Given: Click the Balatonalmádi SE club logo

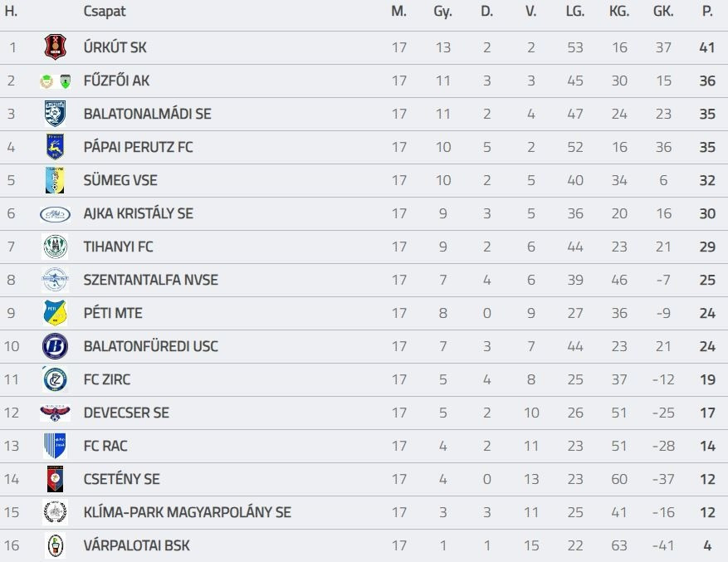Looking at the screenshot, I should point(55,114).
